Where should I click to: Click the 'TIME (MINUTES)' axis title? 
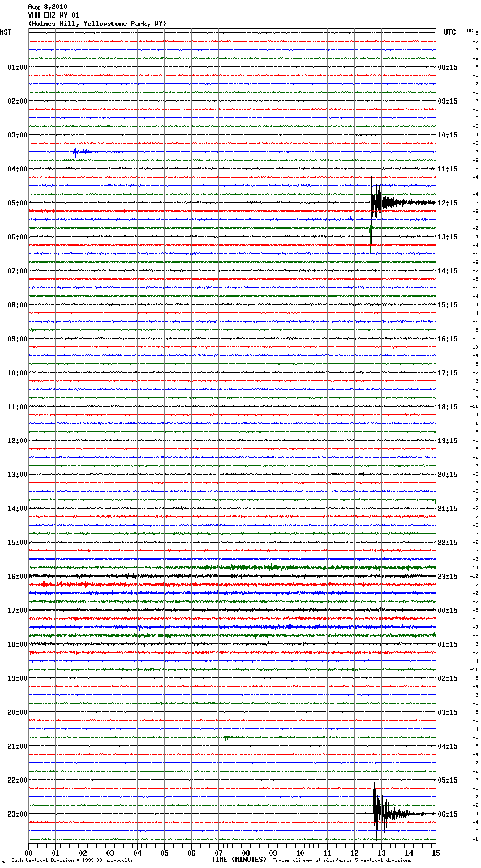[239, 860]
